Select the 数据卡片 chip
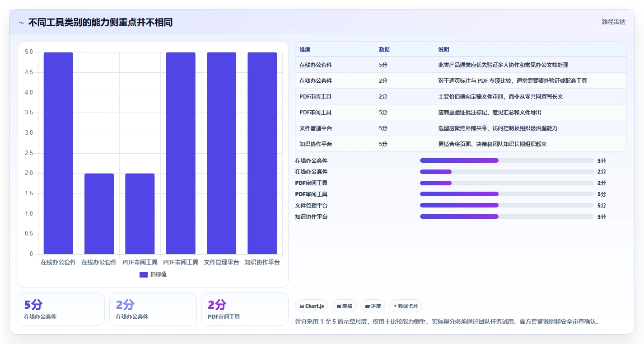The width and height of the screenshot is (644, 344). 406,306
